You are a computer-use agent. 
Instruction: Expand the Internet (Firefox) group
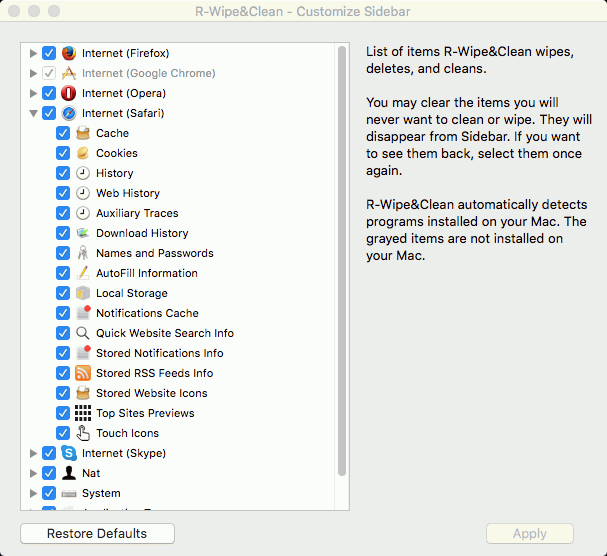[x=33, y=53]
